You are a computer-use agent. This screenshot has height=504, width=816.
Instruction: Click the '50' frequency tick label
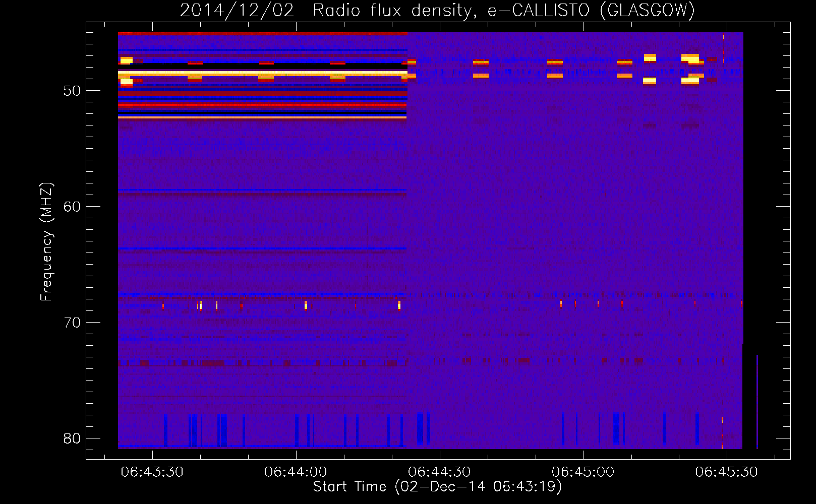point(72,91)
